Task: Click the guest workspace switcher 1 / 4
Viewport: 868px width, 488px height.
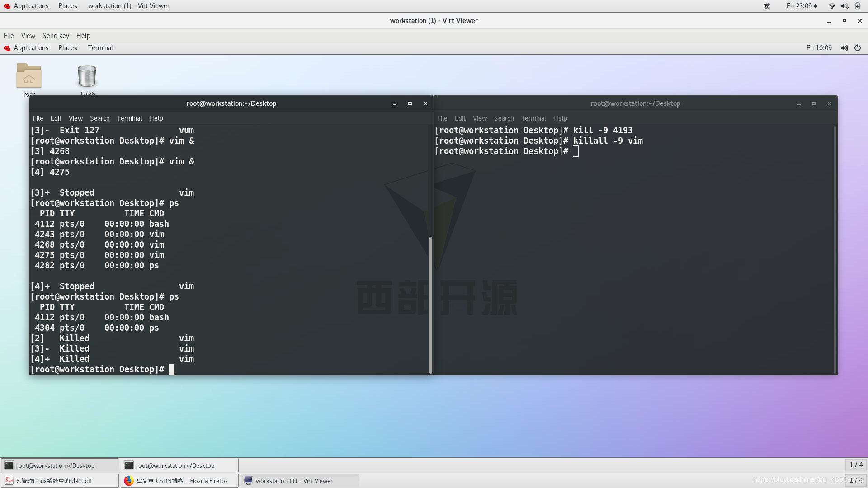Action: [x=855, y=465]
